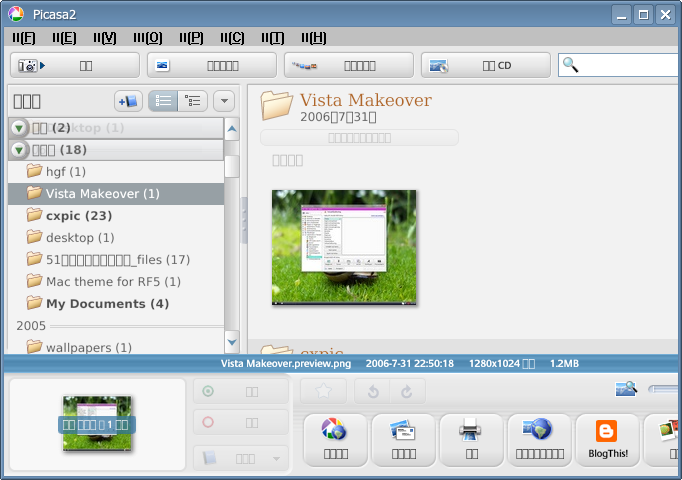
Task: Select the cxpic (23) folder
Action: click(x=78, y=215)
